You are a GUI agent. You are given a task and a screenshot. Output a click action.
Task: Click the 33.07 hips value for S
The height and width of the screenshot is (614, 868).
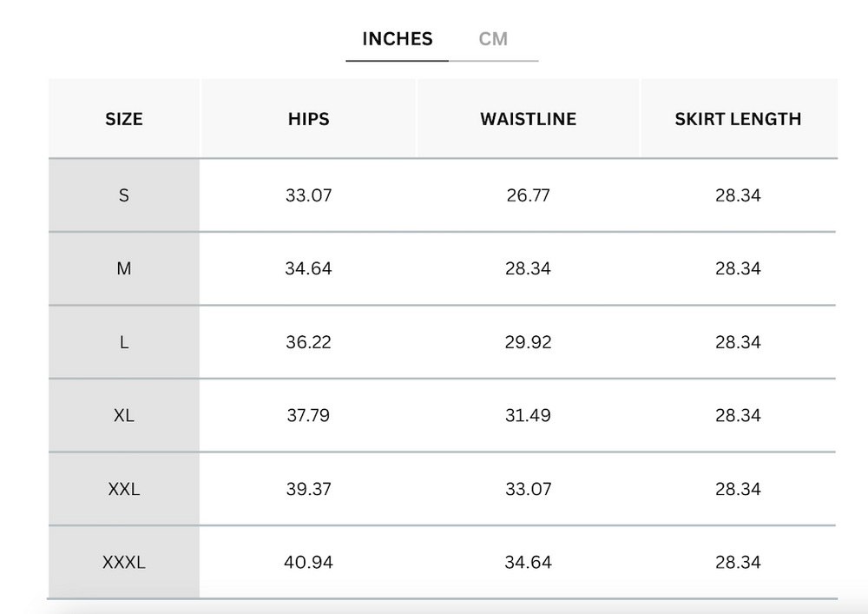coord(308,195)
